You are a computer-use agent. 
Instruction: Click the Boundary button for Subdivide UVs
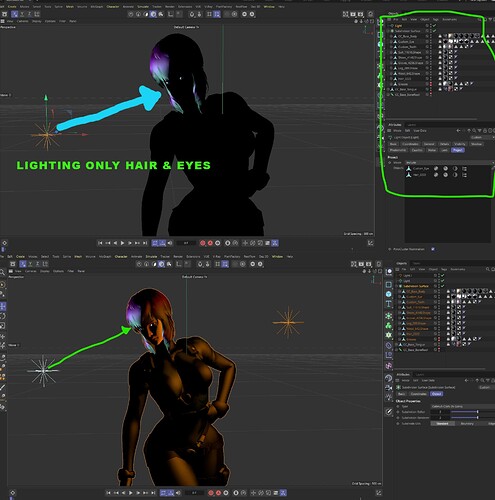pyautogui.click(x=467, y=423)
